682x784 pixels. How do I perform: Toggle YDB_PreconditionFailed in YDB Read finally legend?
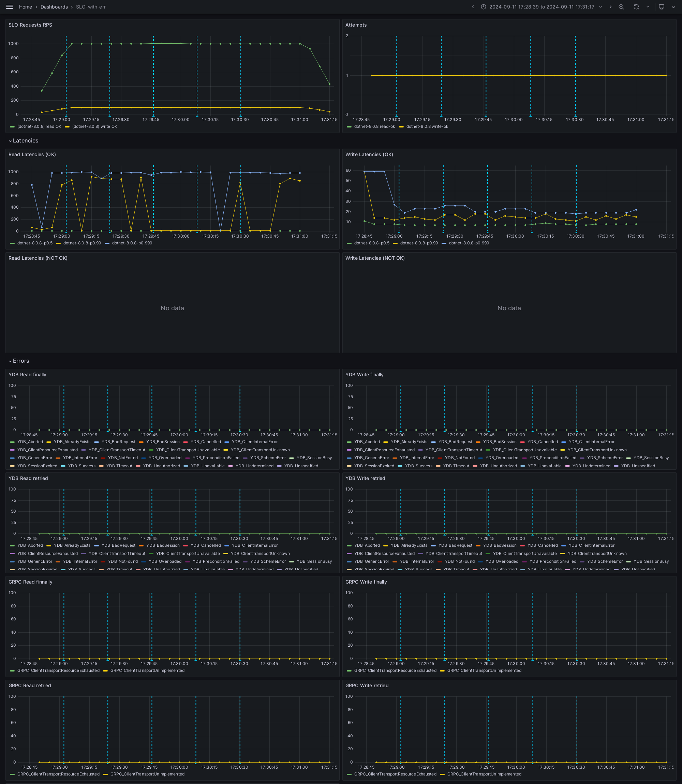pos(216,458)
